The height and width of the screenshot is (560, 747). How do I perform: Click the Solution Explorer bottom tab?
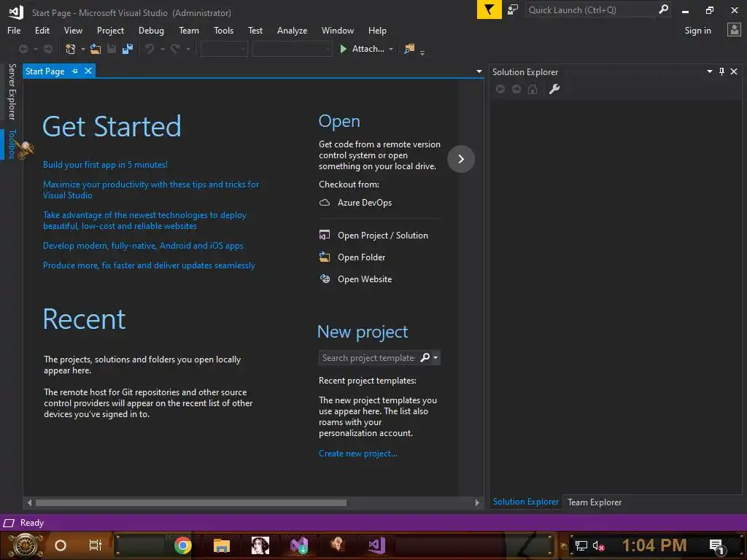pos(525,502)
